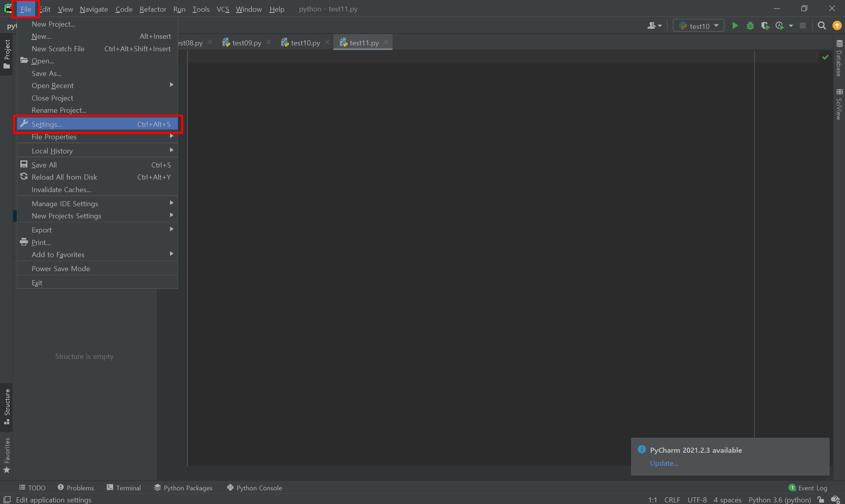Click Python 3.6 interpreter in status bar
Image resolution: width=845 pixels, height=504 pixels.
point(779,500)
